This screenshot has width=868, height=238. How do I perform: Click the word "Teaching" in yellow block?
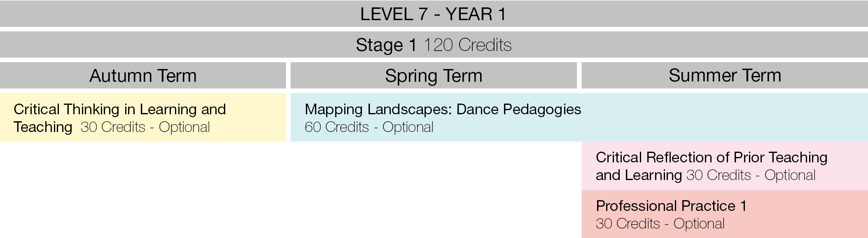(x=43, y=127)
